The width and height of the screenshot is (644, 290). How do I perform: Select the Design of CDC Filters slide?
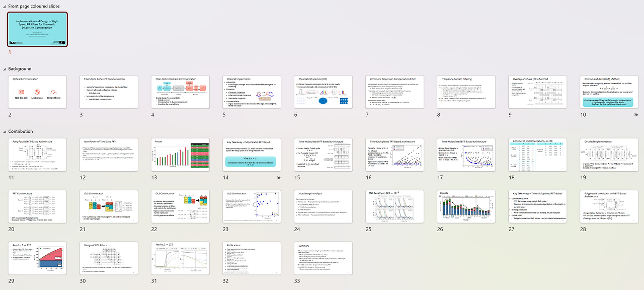tap(109, 258)
